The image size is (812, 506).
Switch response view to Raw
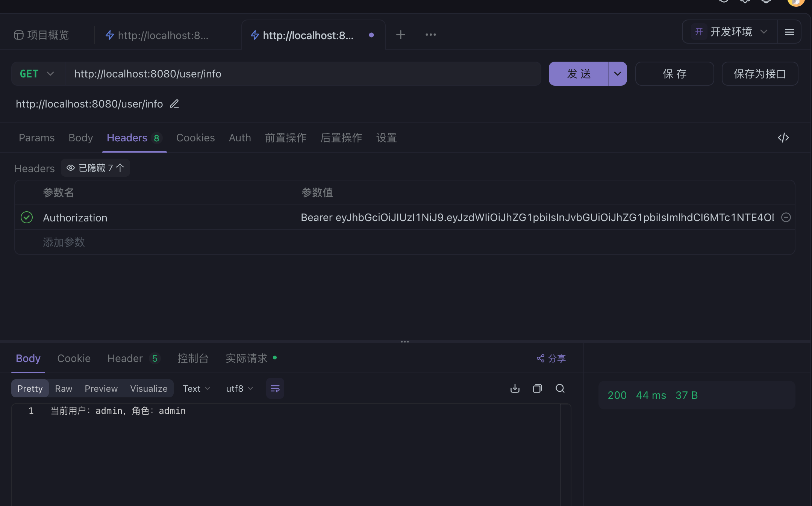(64, 388)
